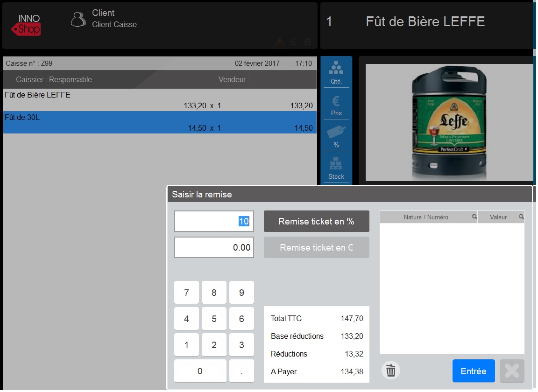This screenshot has width=538, height=392.
Task: Open the Prix price tool
Action: (336, 104)
